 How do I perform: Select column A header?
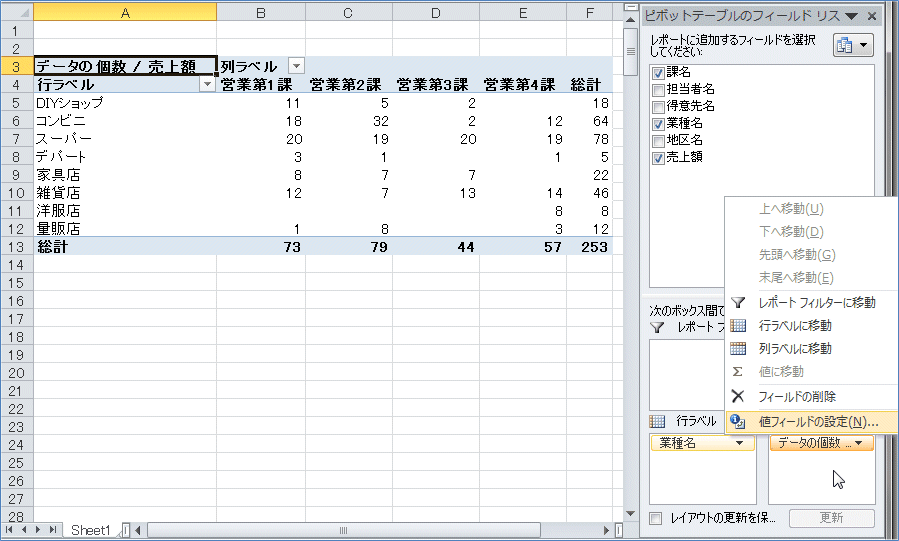pyautogui.click(x=125, y=12)
